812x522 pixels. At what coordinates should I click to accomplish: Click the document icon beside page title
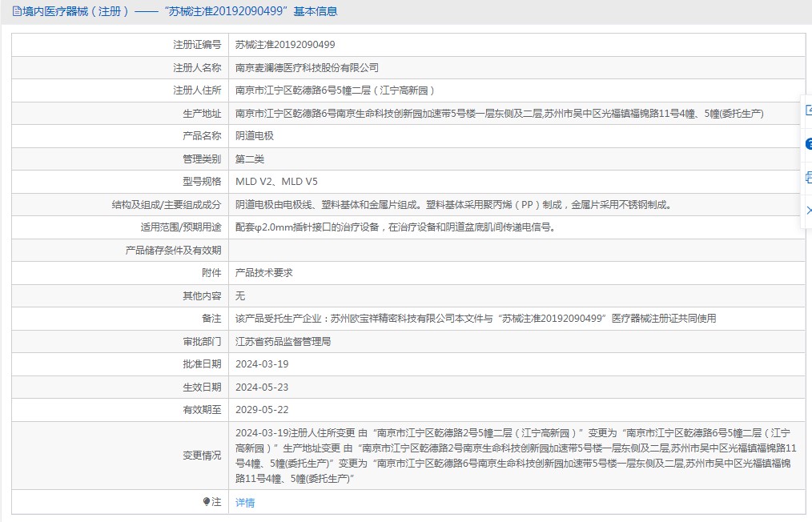click(17, 11)
